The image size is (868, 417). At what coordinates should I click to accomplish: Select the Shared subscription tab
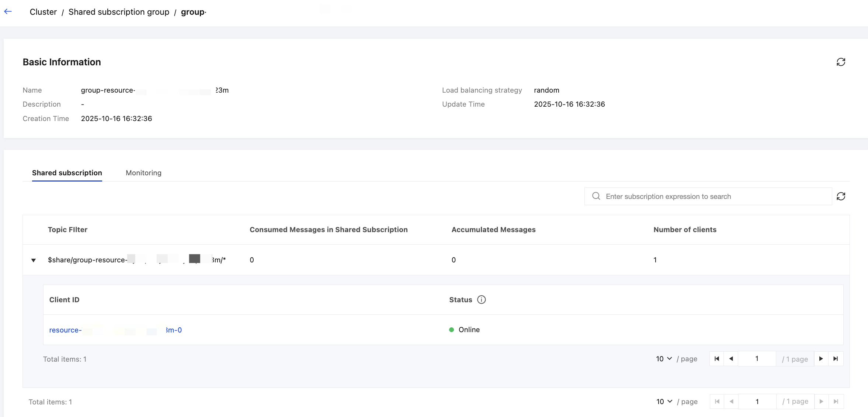point(67,173)
